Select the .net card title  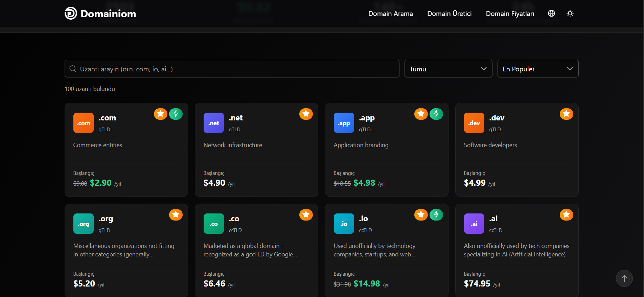(236, 118)
